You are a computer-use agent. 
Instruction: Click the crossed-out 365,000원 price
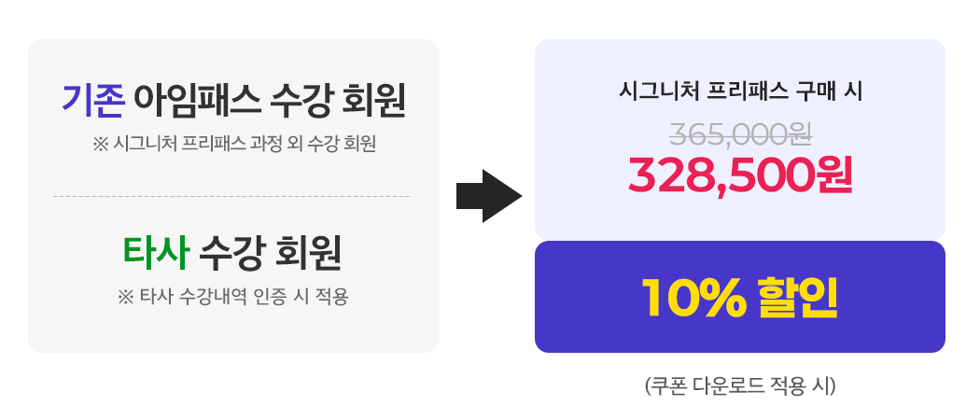740,133
